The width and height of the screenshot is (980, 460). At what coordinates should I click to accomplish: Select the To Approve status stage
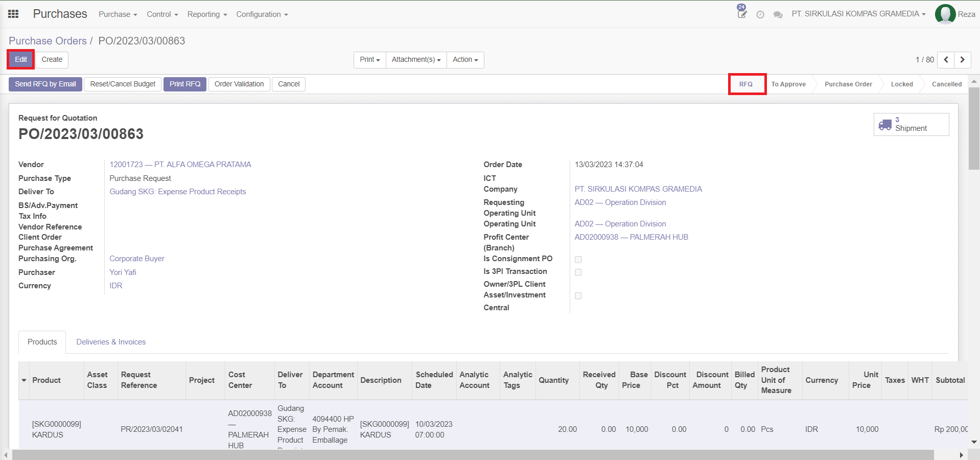pyautogui.click(x=788, y=84)
